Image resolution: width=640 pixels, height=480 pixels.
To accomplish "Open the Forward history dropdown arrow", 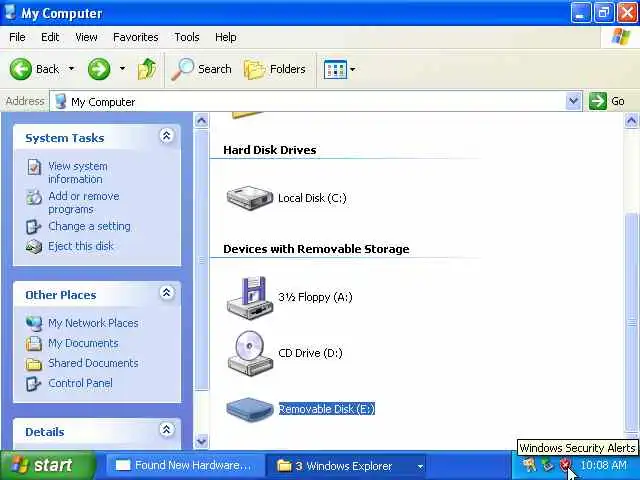I will tap(122, 69).
